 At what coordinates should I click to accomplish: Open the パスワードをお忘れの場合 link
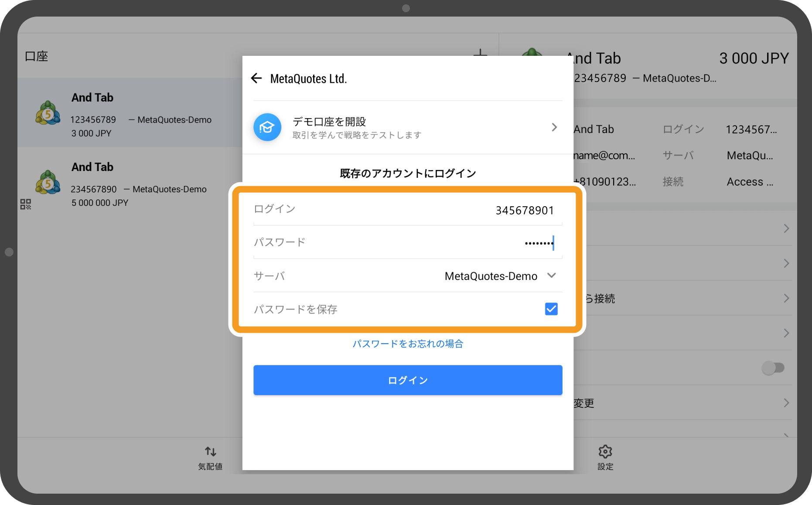407,344
